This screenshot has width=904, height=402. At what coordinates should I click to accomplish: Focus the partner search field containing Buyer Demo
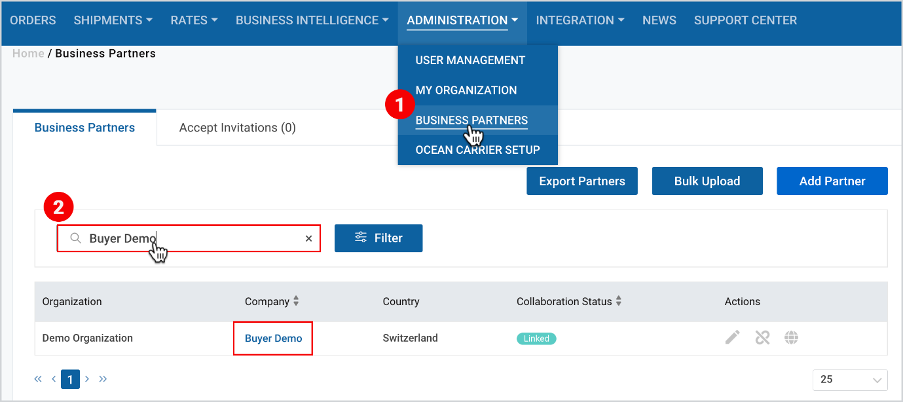click(x=189, y=238)
